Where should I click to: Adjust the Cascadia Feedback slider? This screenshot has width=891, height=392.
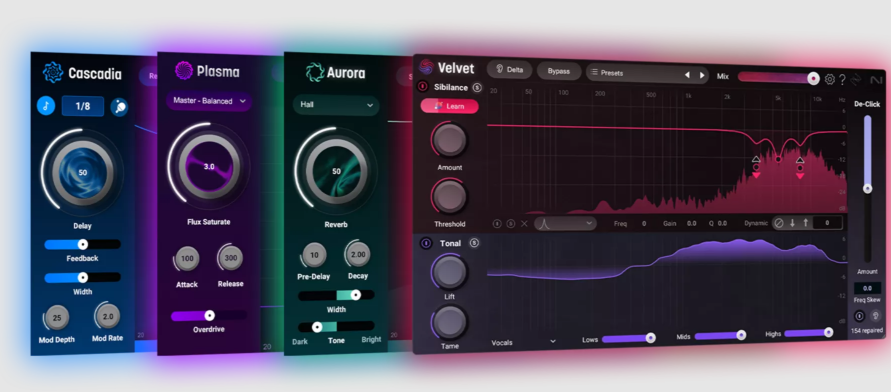tap(83, 244)
